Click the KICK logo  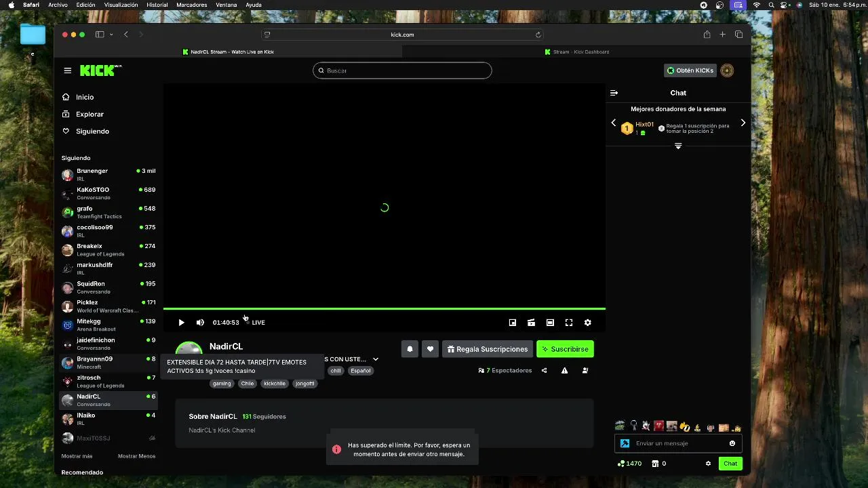click(x=100, y=70)
